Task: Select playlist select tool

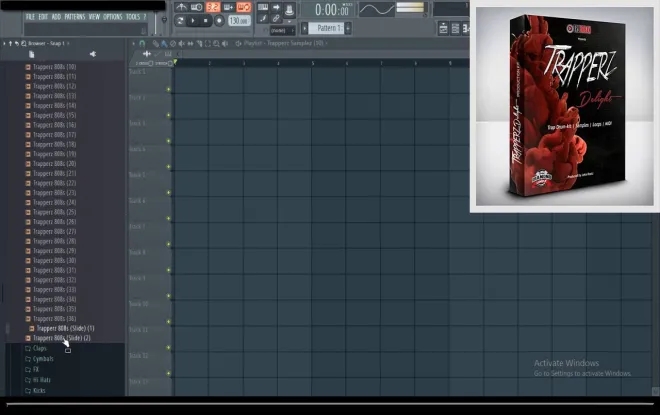Action: point(208,43)
